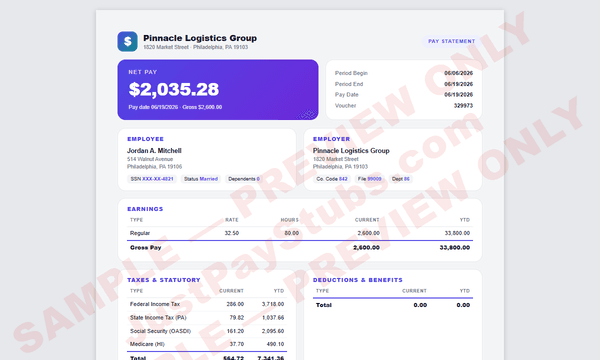Screen dimensions: 600x360
Task: Click employee address 514 Walnut Avenue
Action: [150, 159]
